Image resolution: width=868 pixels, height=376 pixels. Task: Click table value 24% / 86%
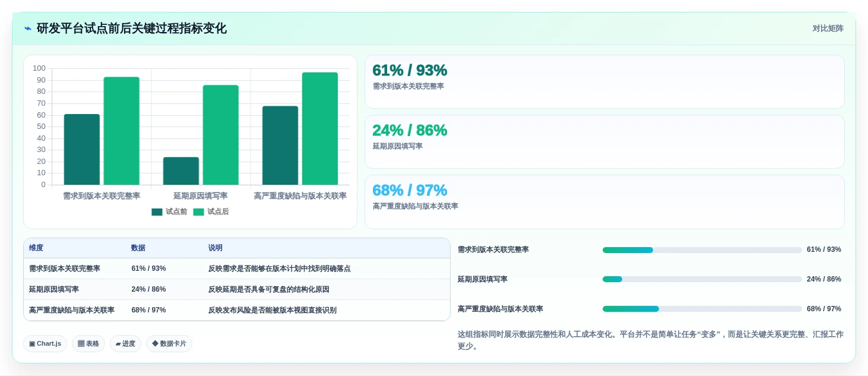pyautogui.click(x=148, y=289)
